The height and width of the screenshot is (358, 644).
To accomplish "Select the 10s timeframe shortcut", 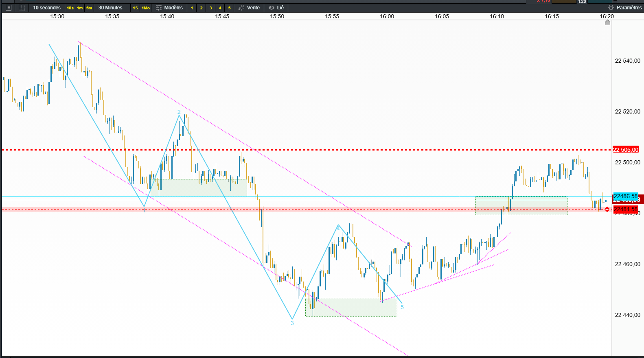I will coord(70,8).
